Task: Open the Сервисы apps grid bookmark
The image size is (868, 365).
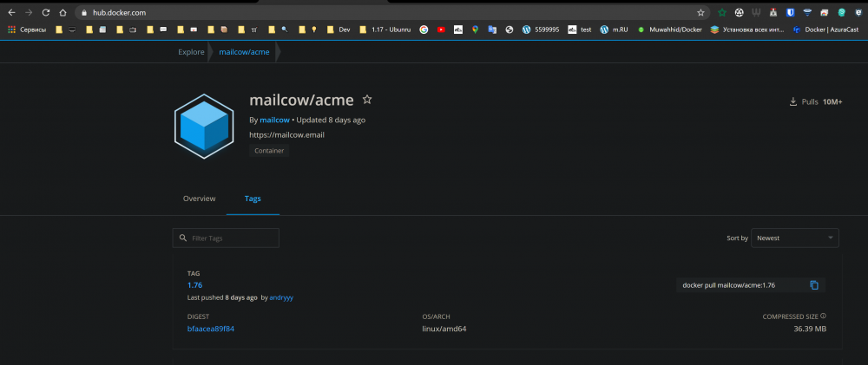Action: pos(27,29)
